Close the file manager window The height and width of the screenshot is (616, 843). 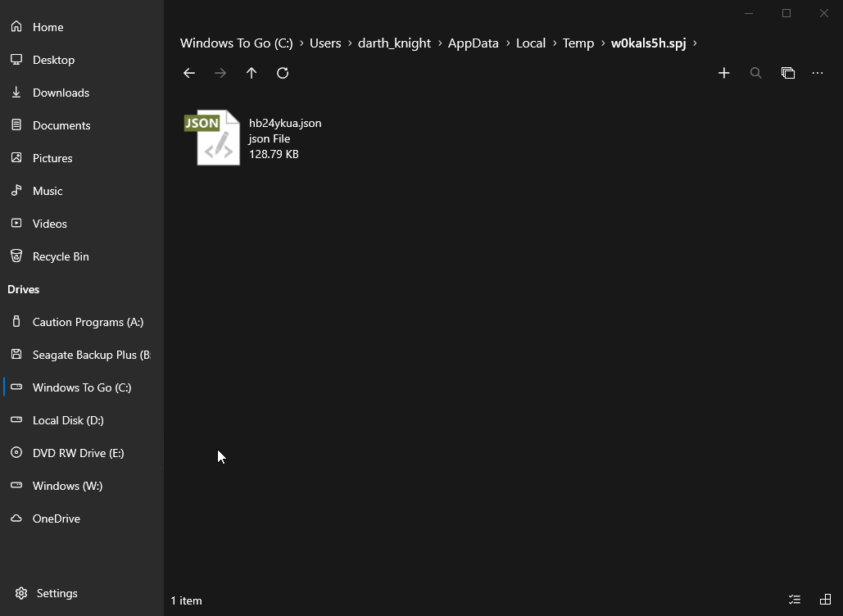coord(824,13)
